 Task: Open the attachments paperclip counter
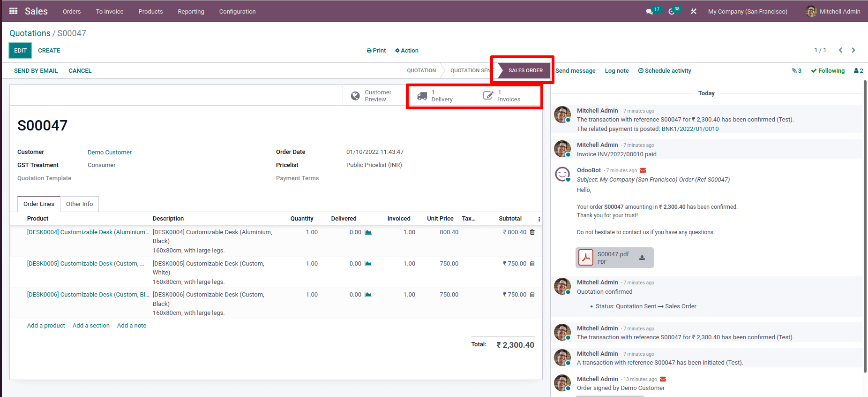click(796, 71)
